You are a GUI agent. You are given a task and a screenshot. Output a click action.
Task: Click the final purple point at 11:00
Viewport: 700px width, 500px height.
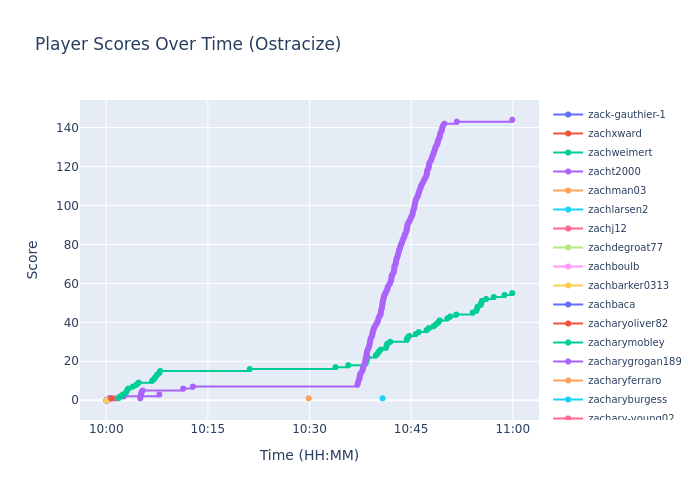pos(512,120)
